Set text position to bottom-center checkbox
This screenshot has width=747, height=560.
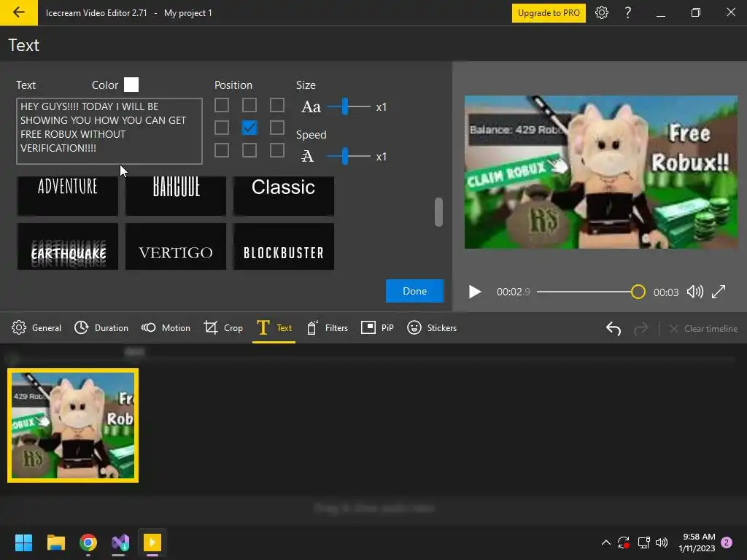point(249,150)
